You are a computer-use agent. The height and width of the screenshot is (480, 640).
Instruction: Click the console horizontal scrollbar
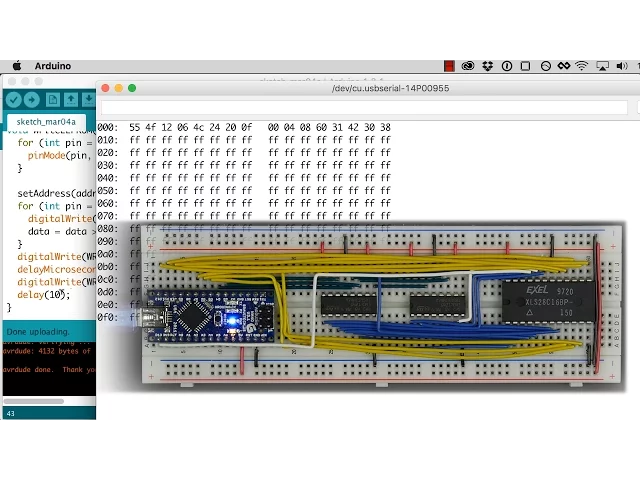tap(34, 401)
